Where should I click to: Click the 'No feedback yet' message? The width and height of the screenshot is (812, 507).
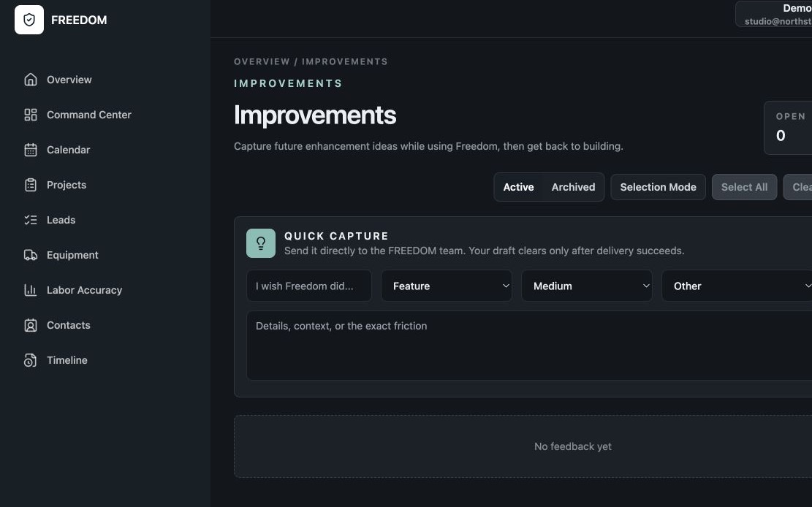(x=573, y=446)
